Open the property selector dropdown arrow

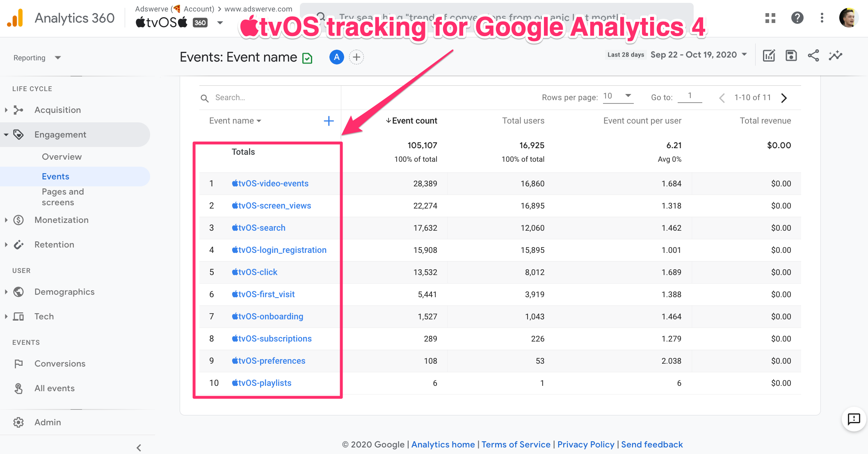coord(220,23)
